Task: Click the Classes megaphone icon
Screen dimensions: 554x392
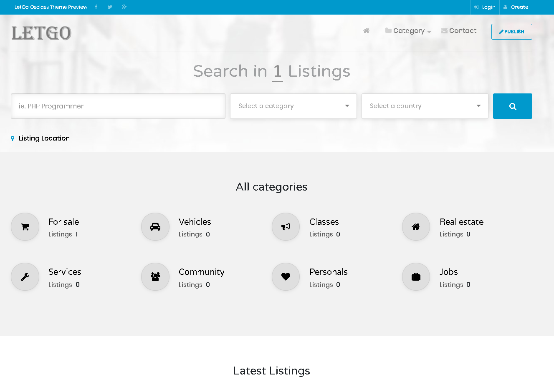Action: coord(286,227)
